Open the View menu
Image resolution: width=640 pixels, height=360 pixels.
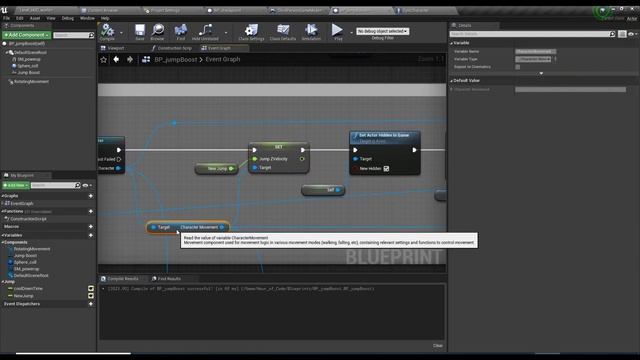pyautogui.click(x=51, y=18)
